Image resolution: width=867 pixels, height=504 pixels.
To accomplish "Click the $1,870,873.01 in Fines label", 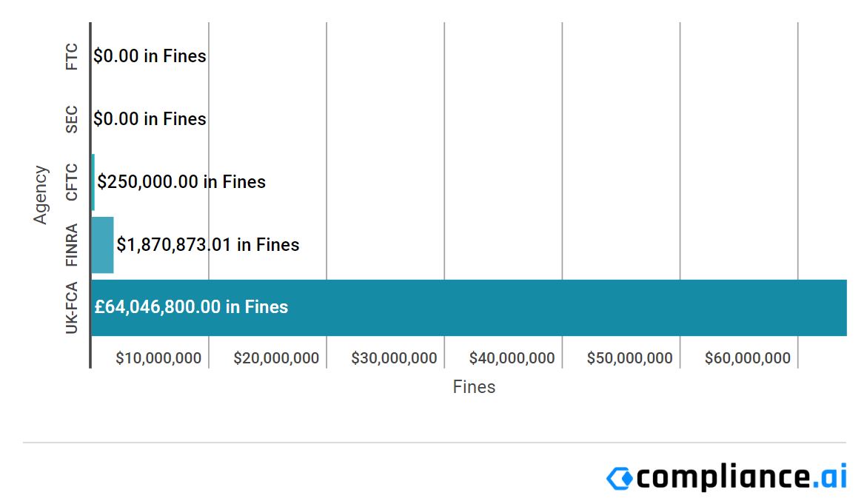I will 208,244.
